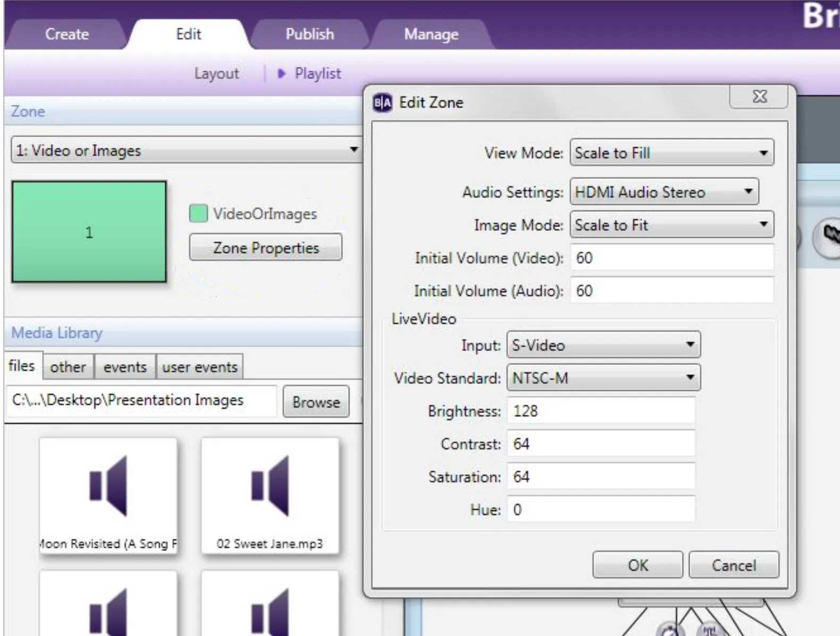The height and width of the screenshot is (636, 840).
Task: Select the Moon Revisited audio file thumbnail
Action: click(108, 496)
